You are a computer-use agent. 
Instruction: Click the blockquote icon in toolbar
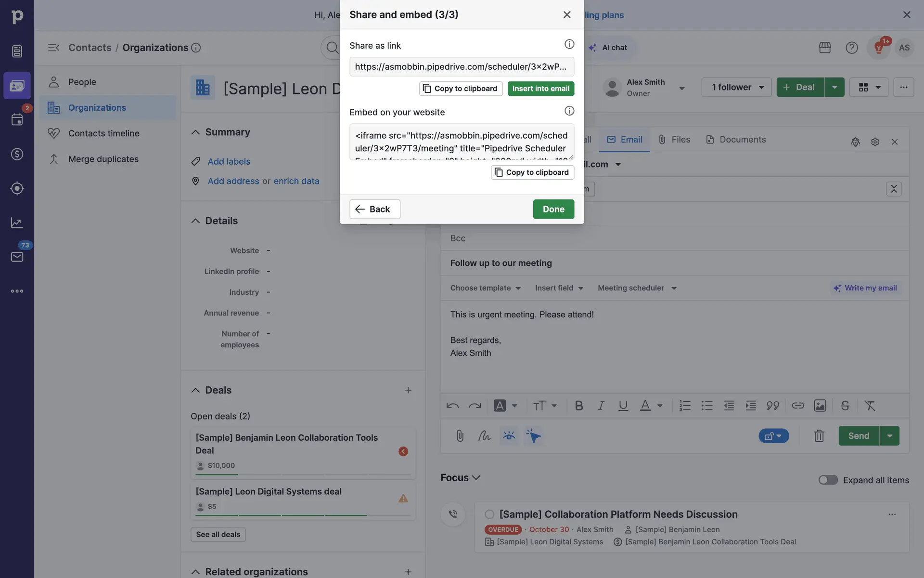[x=772, y=406]
